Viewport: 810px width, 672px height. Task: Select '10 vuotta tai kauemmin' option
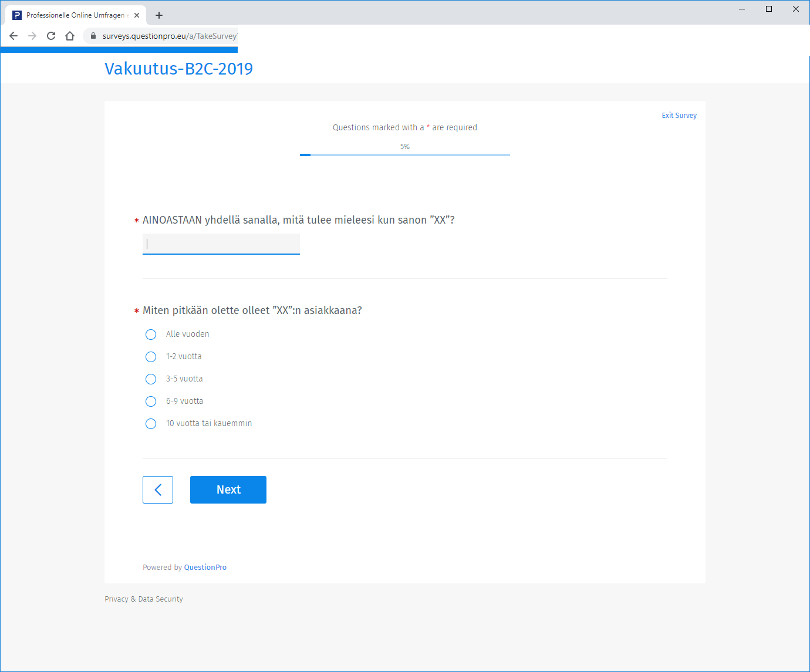151,424
